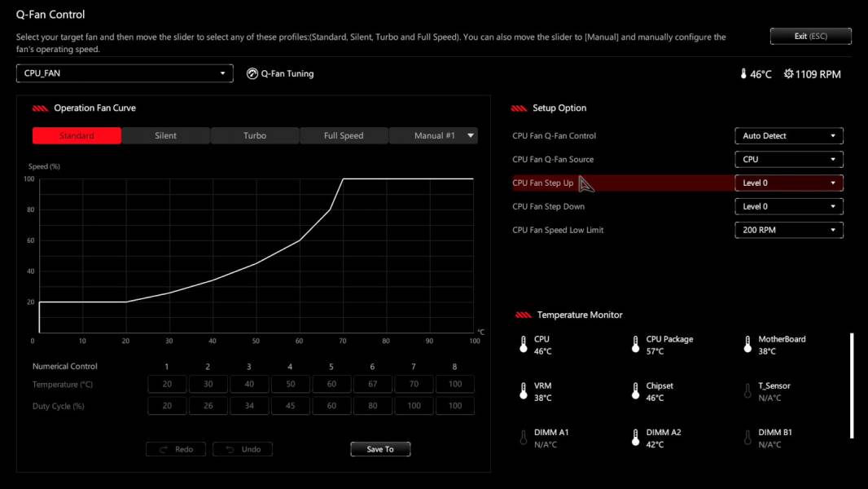868x489 pixels.
Task: Click Duty Cycle field showing 45
Action: point(290,405)
